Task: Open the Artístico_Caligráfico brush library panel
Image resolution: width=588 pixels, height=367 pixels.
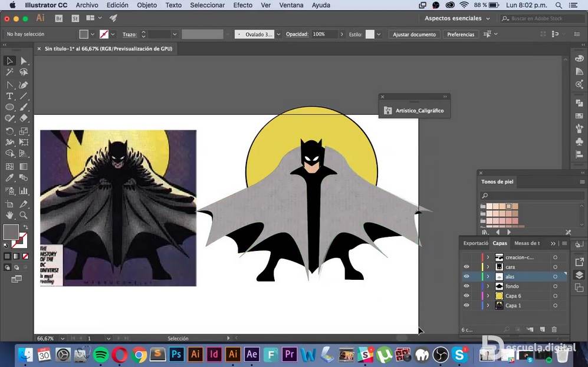Action: (415, 111)
